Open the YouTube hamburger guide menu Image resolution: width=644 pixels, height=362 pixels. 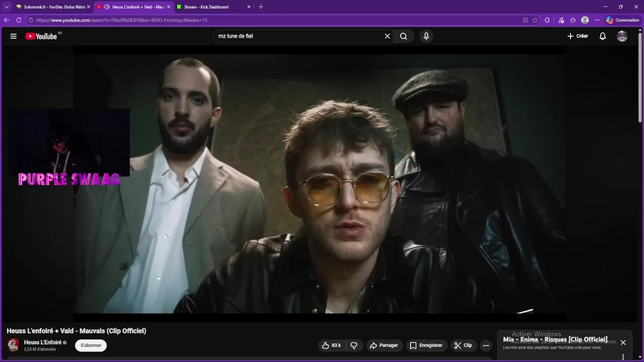pyautogui.click(x=14, y=36)
